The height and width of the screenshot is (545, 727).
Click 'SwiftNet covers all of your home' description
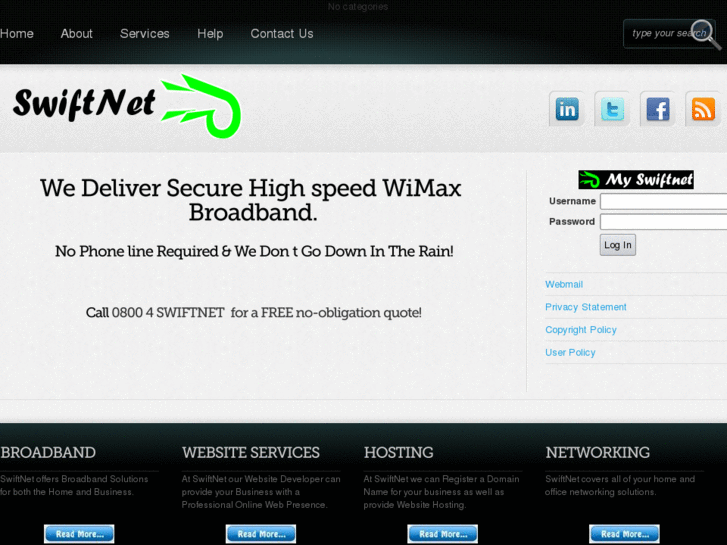(x=620, y=485)
